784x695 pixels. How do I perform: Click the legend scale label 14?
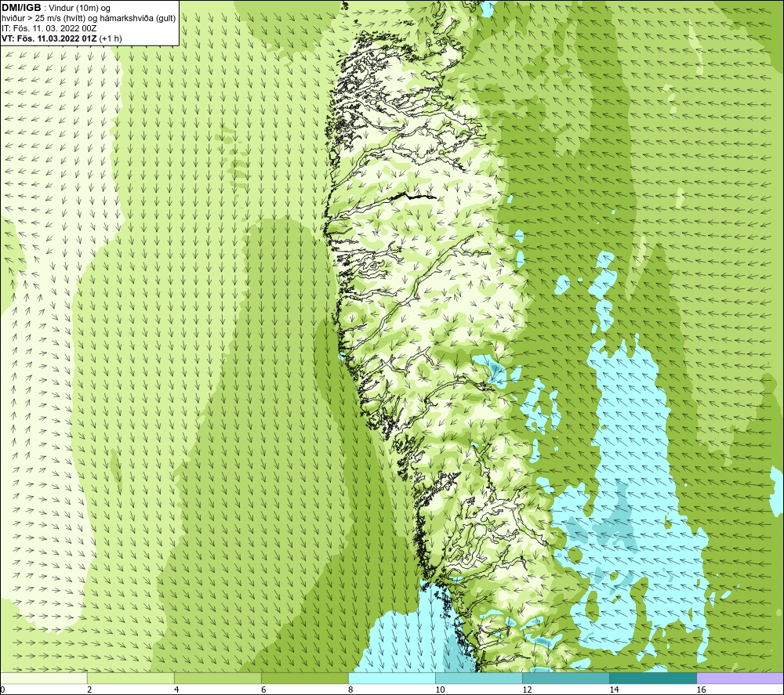[x=614, y=690]
